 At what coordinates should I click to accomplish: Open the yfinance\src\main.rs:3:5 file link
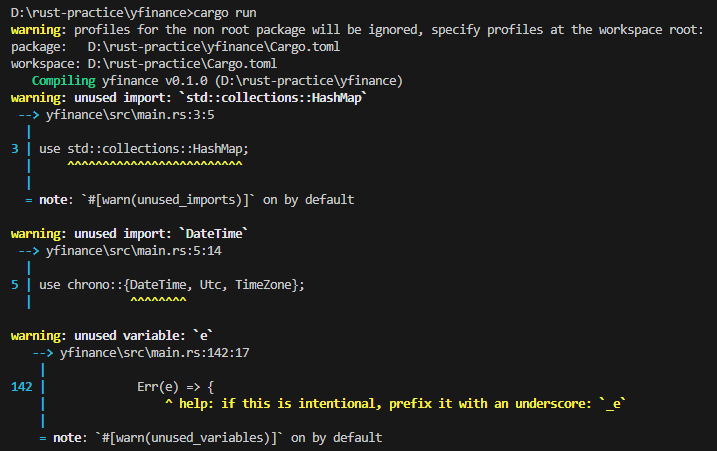coord(130,115)
